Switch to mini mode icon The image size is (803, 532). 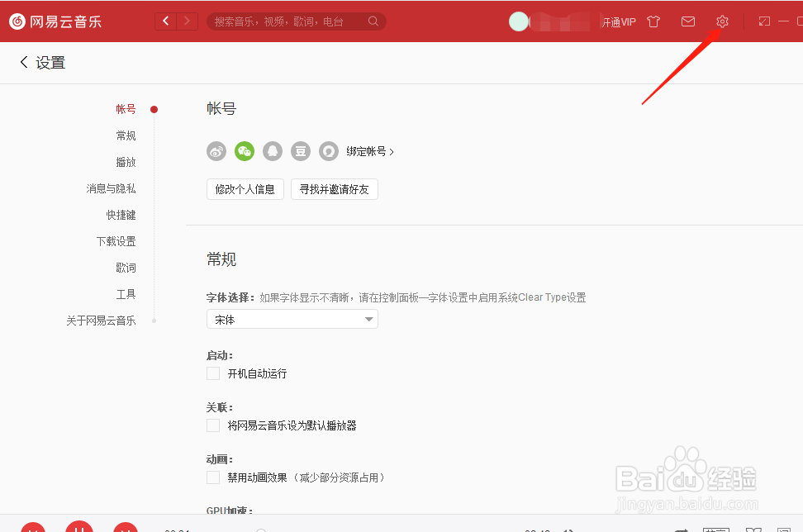pyautogui.click(x=764, y=21)
